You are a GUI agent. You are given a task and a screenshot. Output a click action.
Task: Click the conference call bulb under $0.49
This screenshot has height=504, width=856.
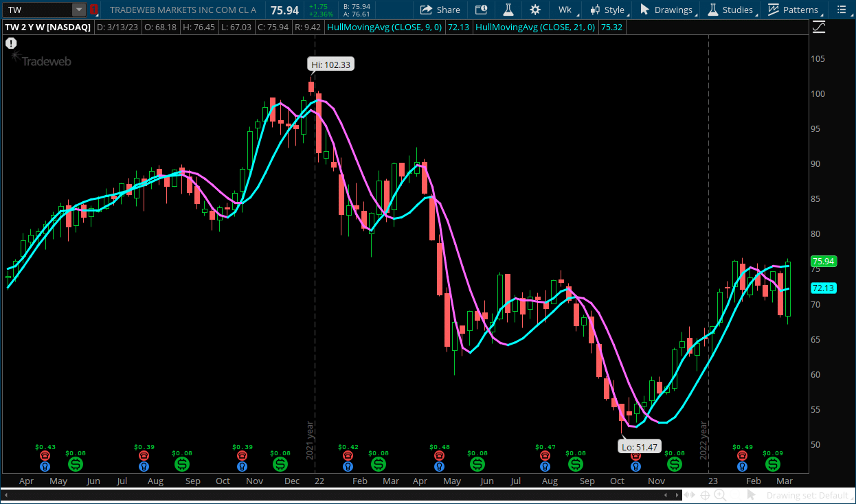click(742, 466)
